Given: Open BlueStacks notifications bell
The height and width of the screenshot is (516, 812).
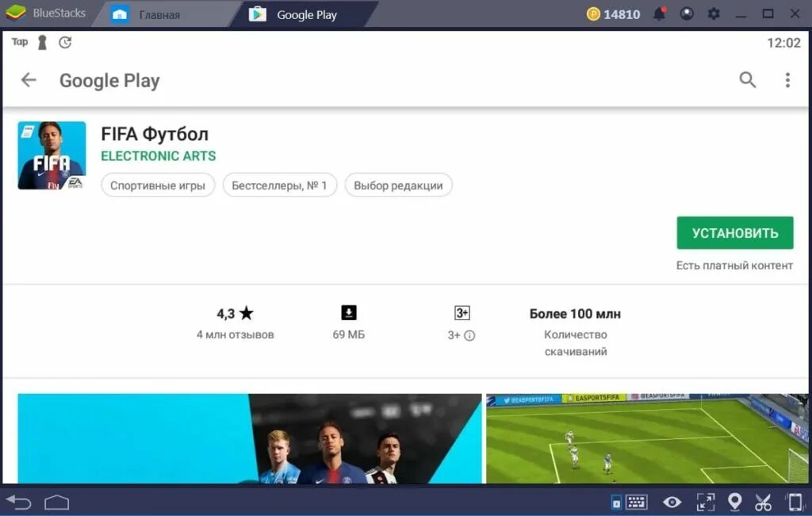Looking at the screenshot, I should click(659, 13).
